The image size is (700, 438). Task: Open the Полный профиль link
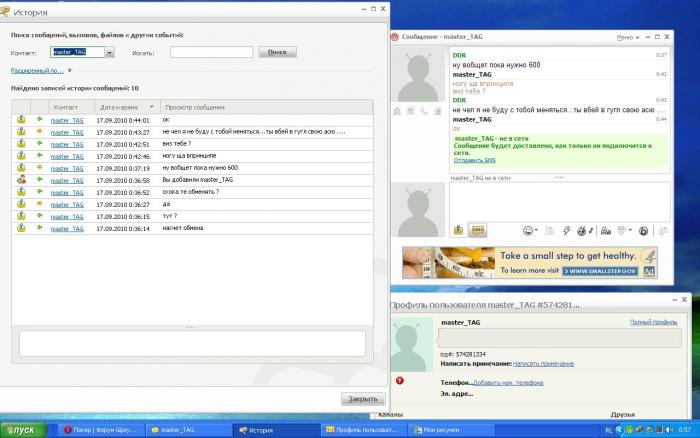pos(653,322)
